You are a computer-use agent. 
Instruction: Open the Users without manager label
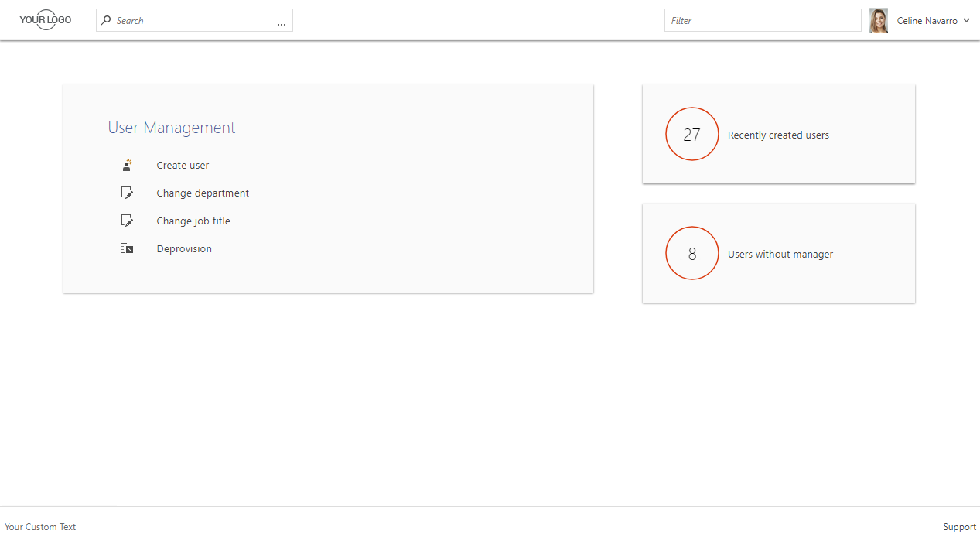(780, 254)
